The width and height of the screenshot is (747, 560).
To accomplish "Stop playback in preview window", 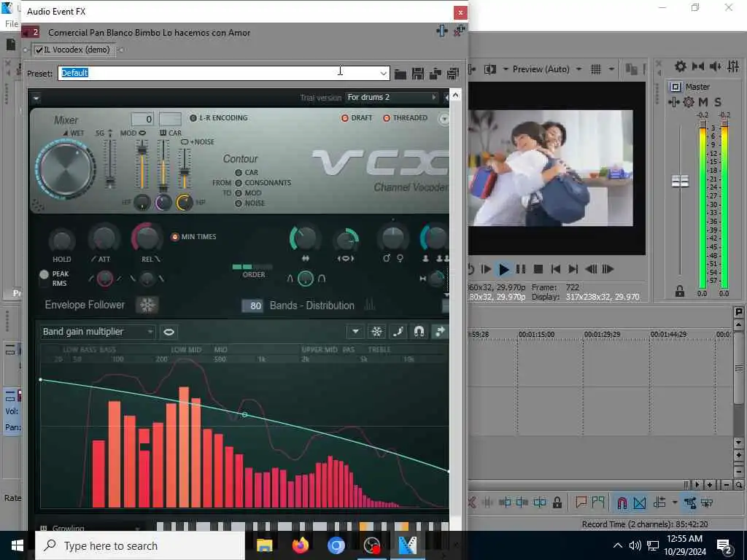I will [538, 270].
